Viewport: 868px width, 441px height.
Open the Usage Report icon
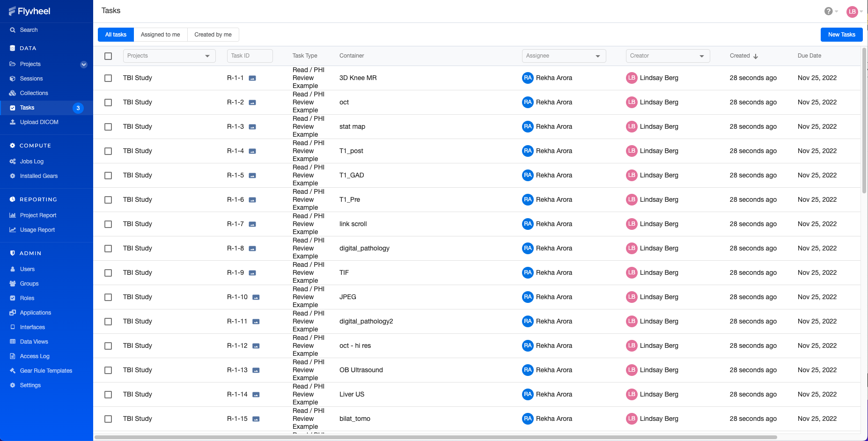point(12,229)
